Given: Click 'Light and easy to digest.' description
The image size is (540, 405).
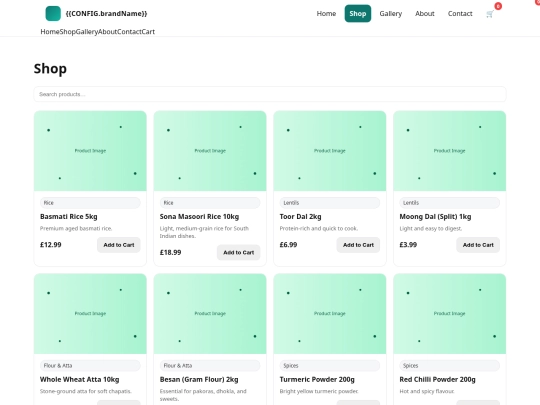Looking at the screenshot, I should click(x=431, y=228).
